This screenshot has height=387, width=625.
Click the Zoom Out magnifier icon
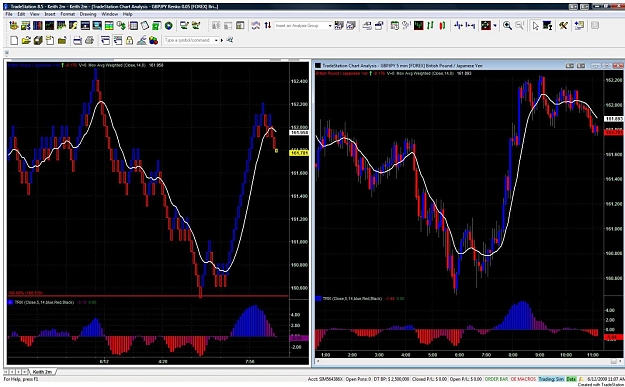click(x=519, y=26)
